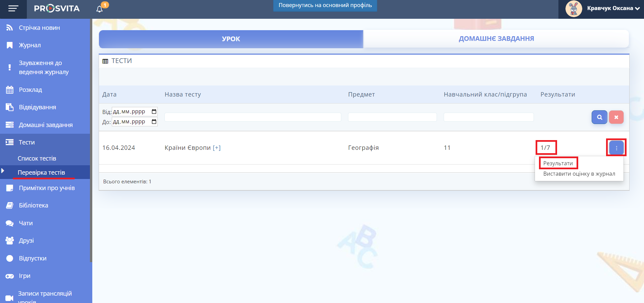Open 'Список тестів' in sidebar
This screenshot has height=303, width=644.
point(37,159)
